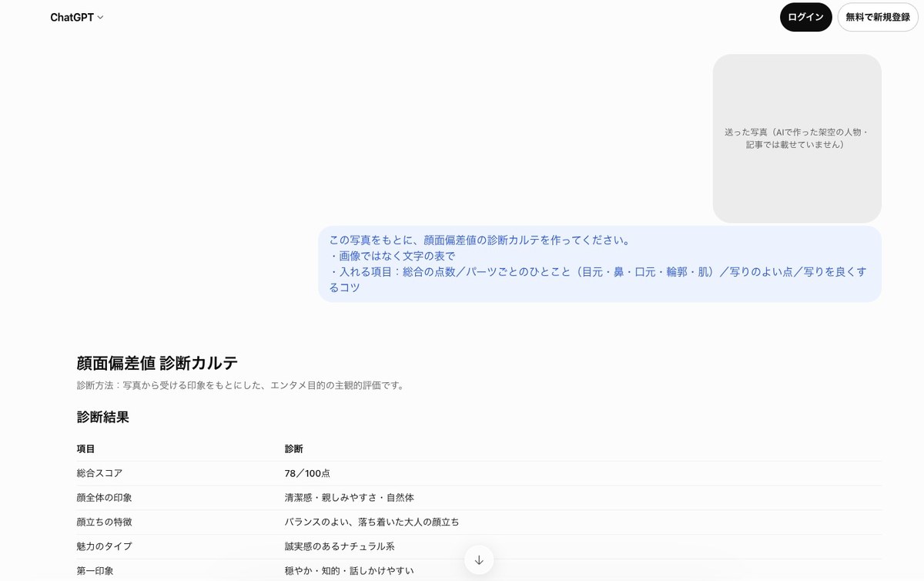Open the ChatGPT model dropdown
Screen dimensions: 924x581
(76, 17)
